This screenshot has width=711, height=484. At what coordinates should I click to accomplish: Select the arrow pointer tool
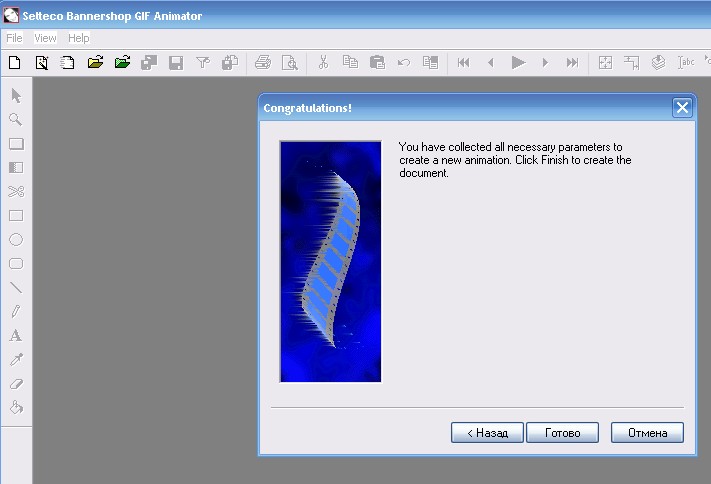16,96
